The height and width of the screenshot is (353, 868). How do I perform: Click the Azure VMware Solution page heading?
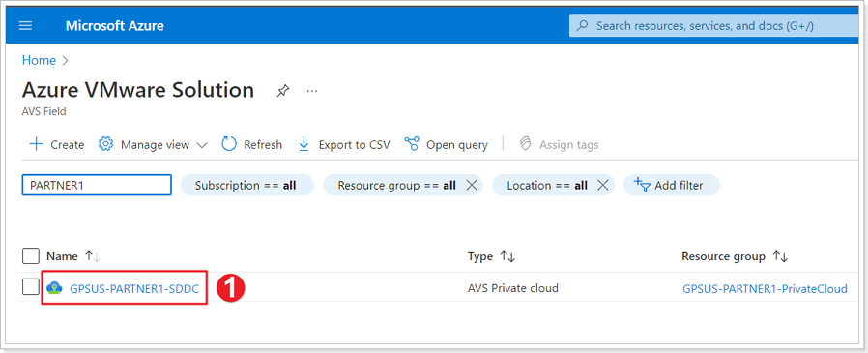click(138, 90)
